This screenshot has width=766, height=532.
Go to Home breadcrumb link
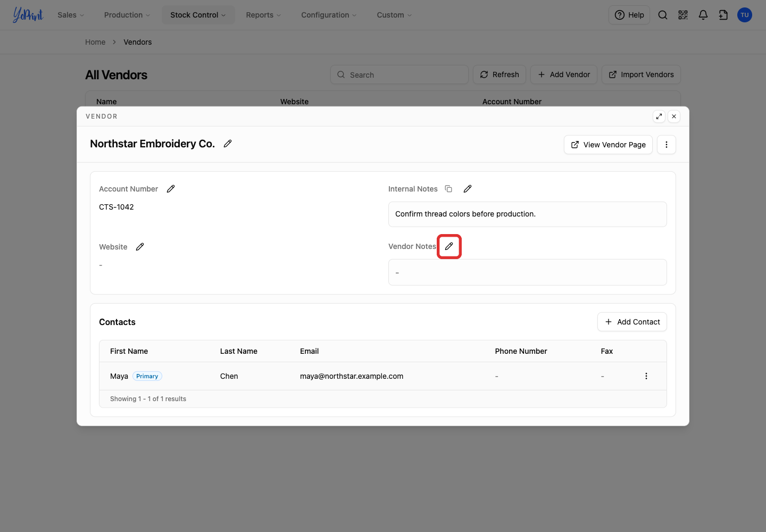coord(95,42)
